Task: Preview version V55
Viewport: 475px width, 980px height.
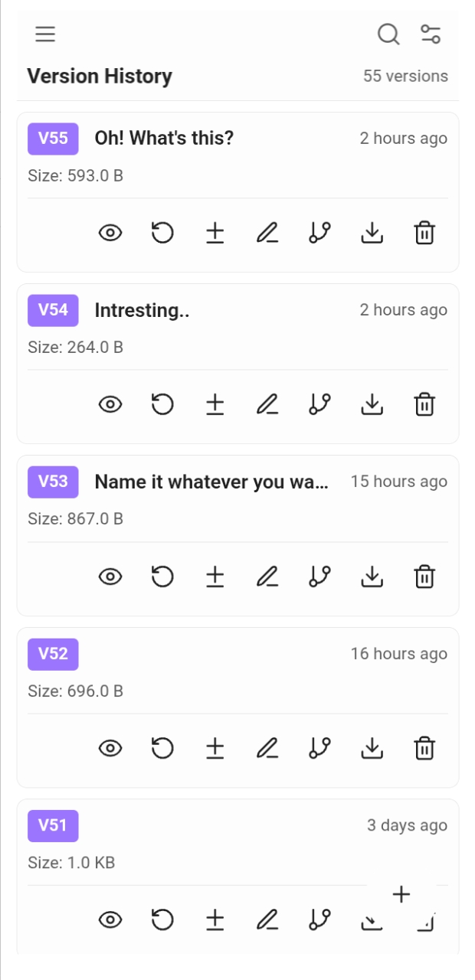Action: point(110,233)
